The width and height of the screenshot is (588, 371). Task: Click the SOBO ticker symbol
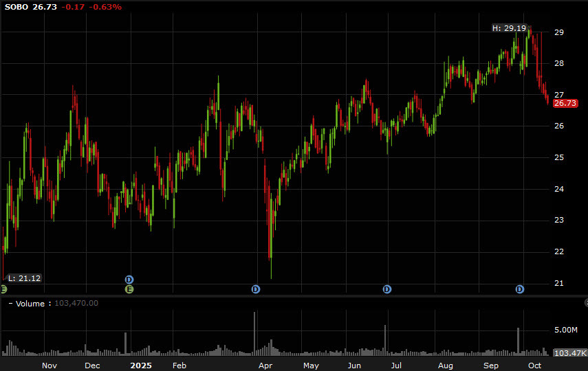(x=17, y=7)
